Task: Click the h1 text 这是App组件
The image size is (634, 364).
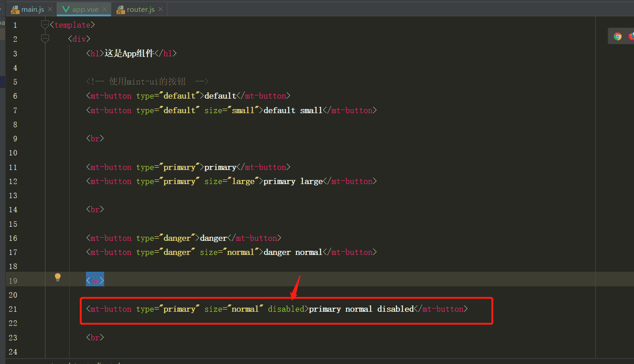Action: [129, 53]
